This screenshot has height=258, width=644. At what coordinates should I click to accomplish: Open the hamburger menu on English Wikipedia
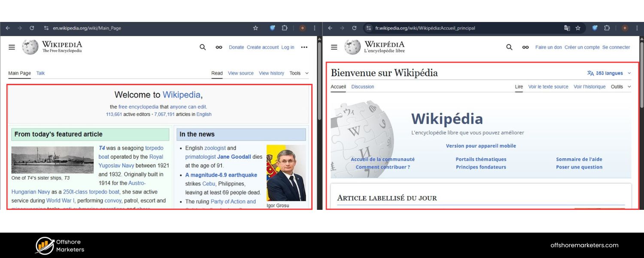point(12,47)
